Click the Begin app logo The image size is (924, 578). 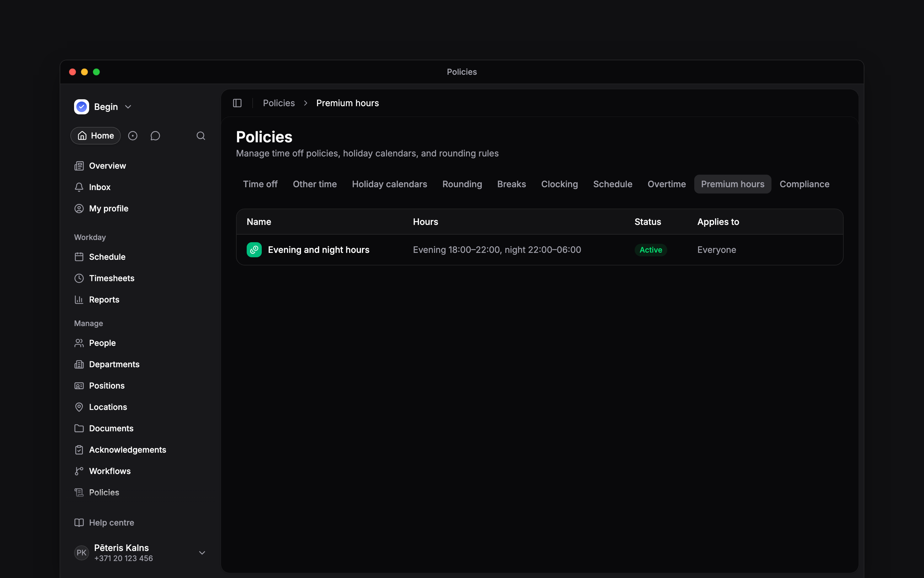(81, 107)
